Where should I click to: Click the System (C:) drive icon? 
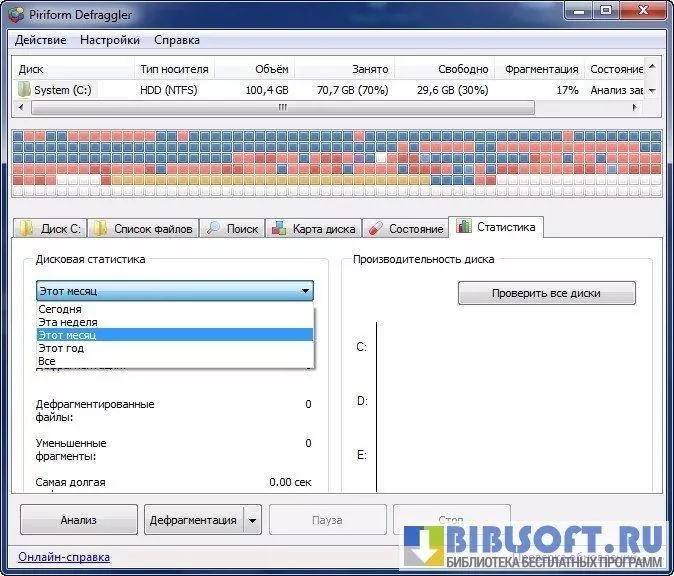(24, 89)
